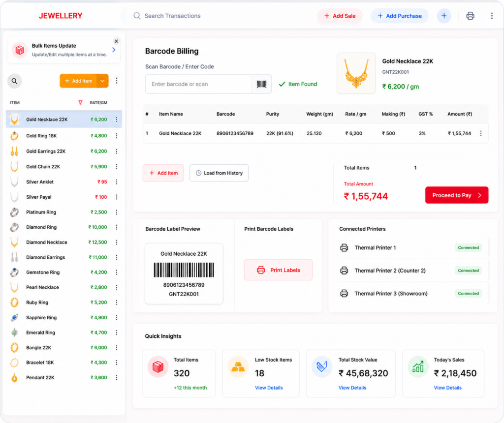
Task: Open options menu for Gold Ring 18K
Action: coord(116,136)
